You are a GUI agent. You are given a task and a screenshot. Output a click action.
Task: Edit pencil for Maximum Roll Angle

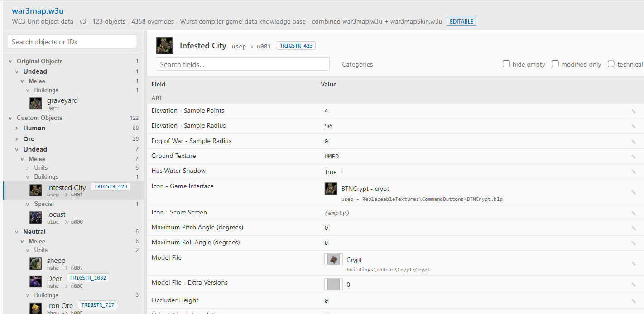pos(634,243)
